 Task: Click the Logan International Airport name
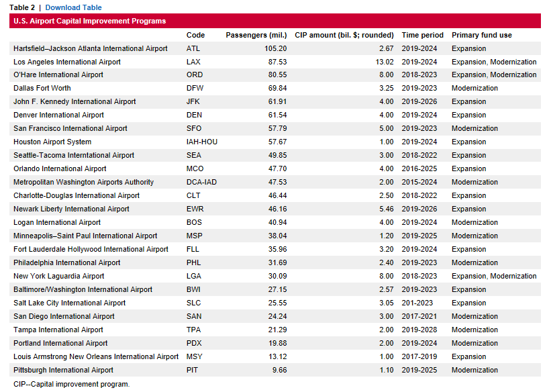click(57, 223)
